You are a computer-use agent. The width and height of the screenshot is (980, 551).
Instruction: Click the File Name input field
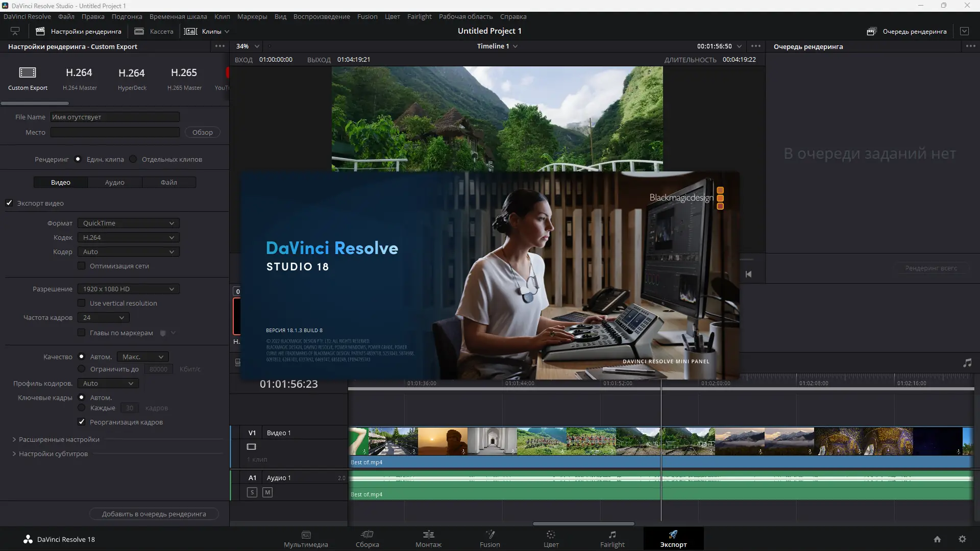[x=115, y=117]
